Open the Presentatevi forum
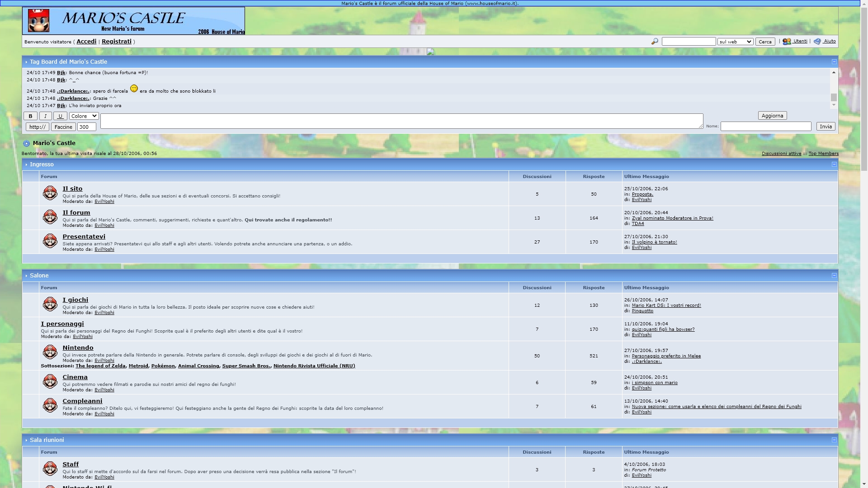 click(x=84, y=236)
